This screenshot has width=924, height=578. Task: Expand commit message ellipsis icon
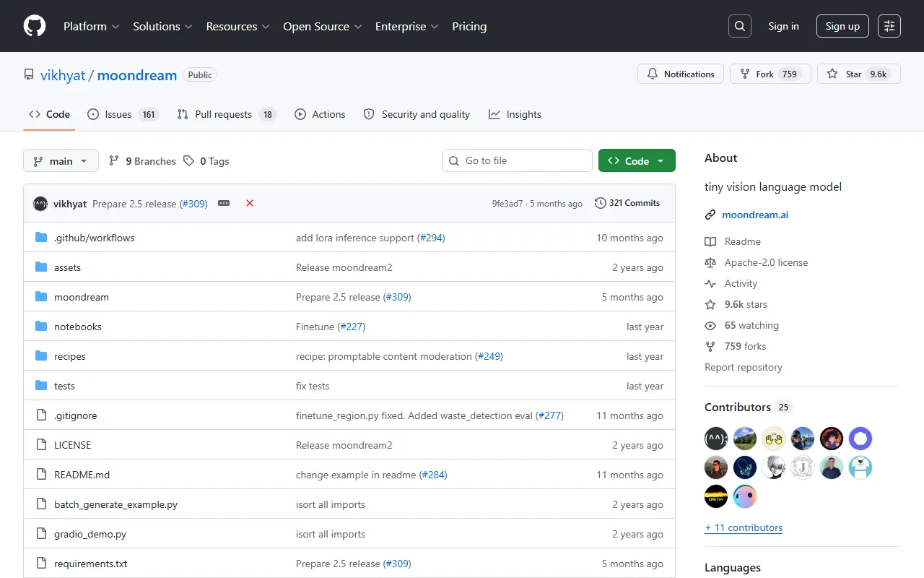click(224, 204)
